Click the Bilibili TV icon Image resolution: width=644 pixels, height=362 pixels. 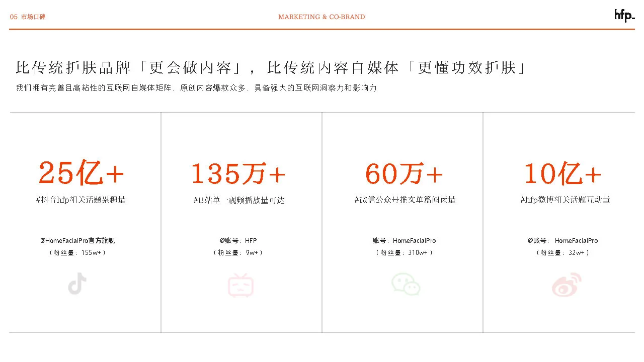[241, 285]
